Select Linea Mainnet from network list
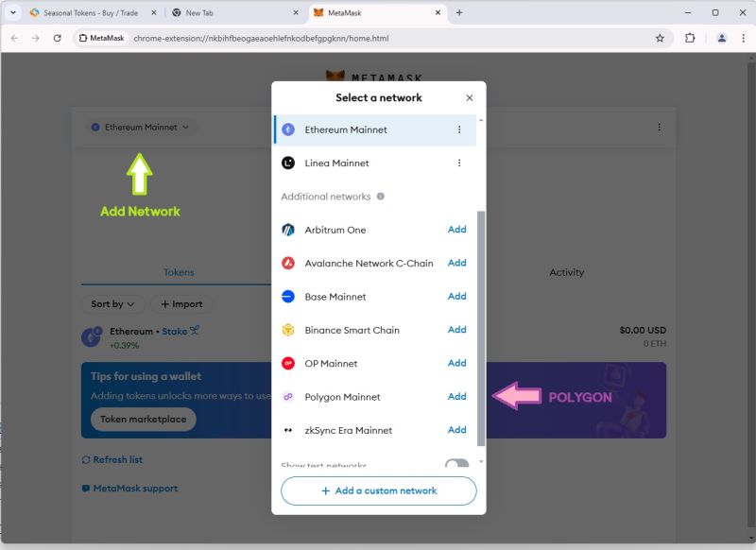The height and width of the screenshot is (550, 756). [336, 163]
